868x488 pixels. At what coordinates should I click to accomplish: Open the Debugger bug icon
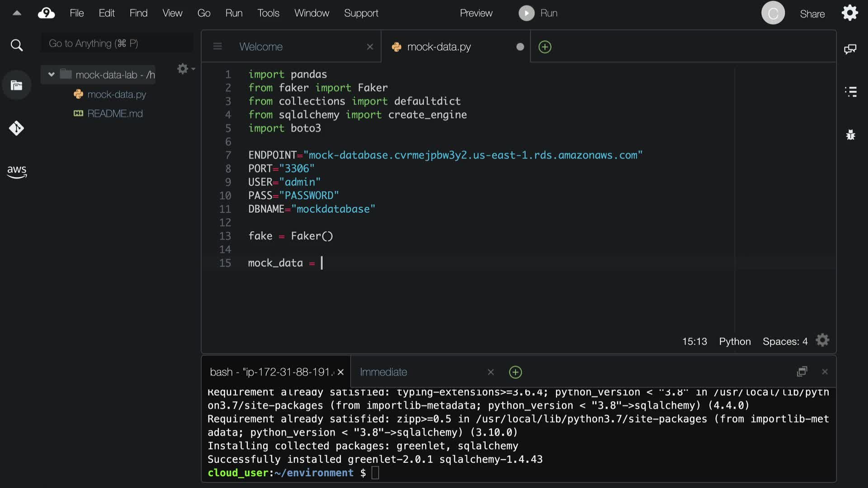pyautogui.click(x=850, y=135)
